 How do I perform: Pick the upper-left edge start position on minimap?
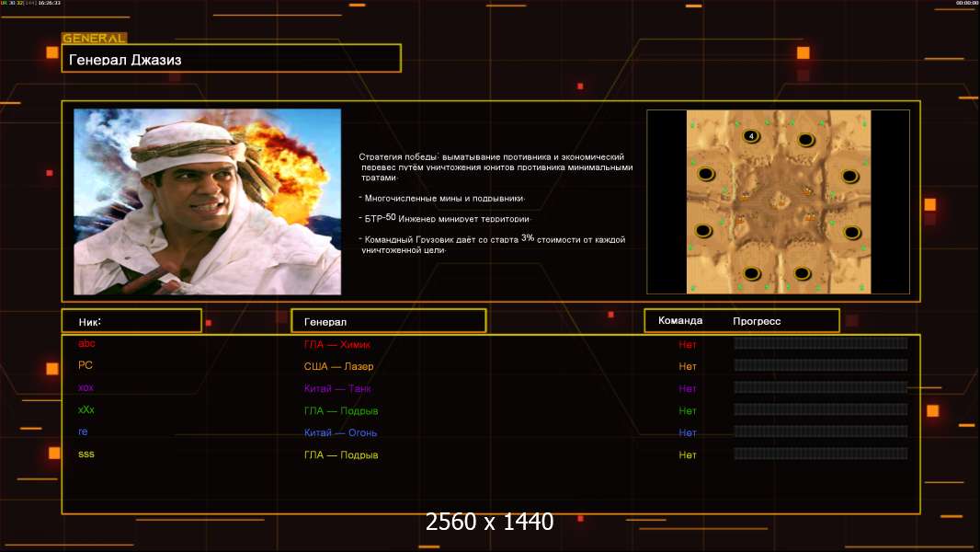tap(706, 174)
